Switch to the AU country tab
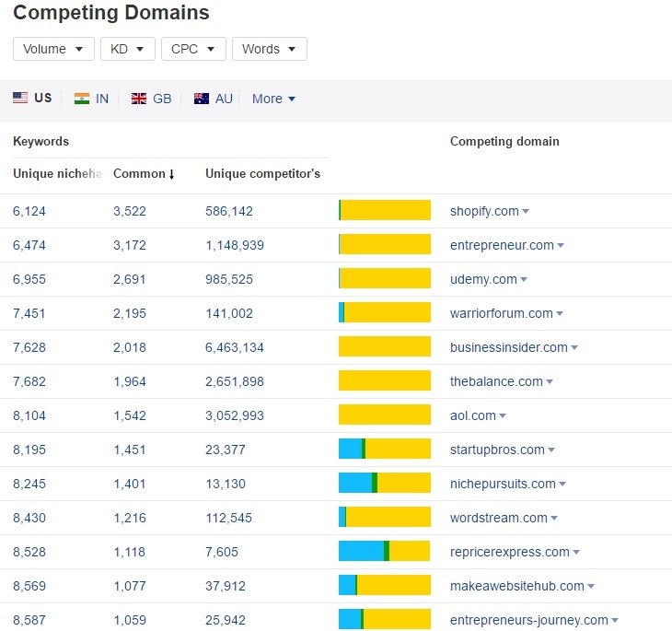Screen dimensions: 672x631 213,99
